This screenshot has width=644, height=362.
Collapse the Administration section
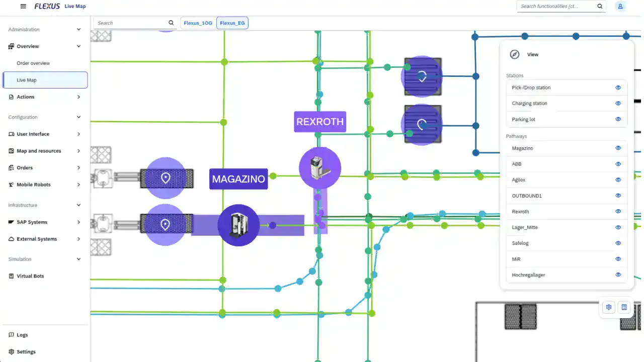(x=78, y=30)
